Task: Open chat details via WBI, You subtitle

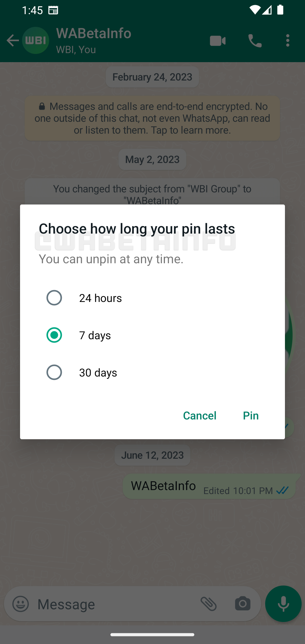Action: click(x=76, y=50)
